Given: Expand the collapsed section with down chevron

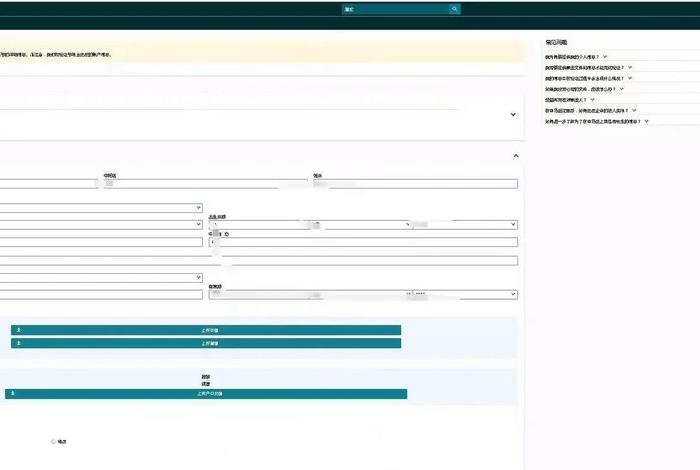Looking at the screenshot, I should pyautogui.click(x=513, y=114).
